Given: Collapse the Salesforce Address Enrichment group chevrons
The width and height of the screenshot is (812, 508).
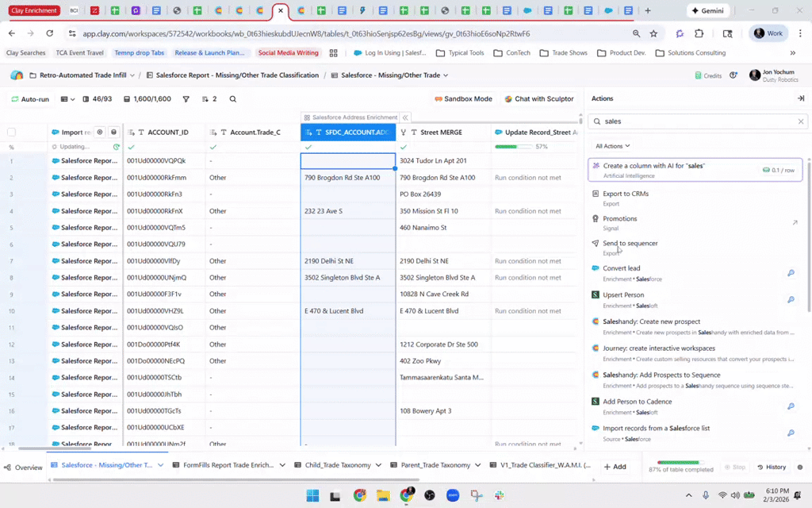Looking at the screenshot, I should (405, 117).
